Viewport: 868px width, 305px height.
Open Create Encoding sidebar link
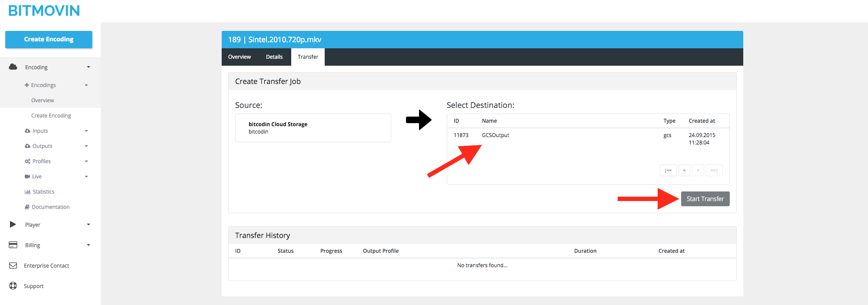click(51, 116)
